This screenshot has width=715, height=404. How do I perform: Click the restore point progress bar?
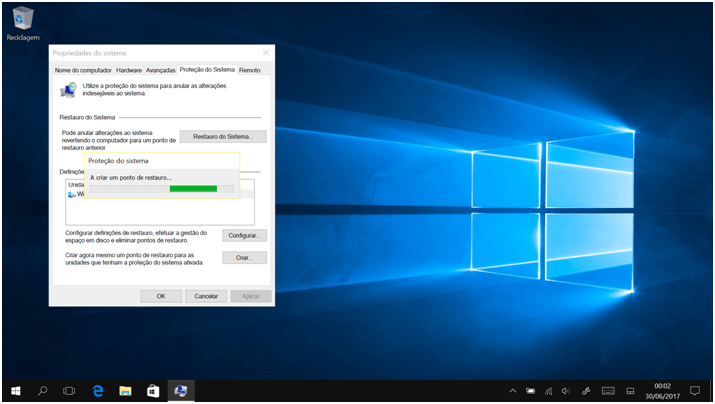(161, 188)
